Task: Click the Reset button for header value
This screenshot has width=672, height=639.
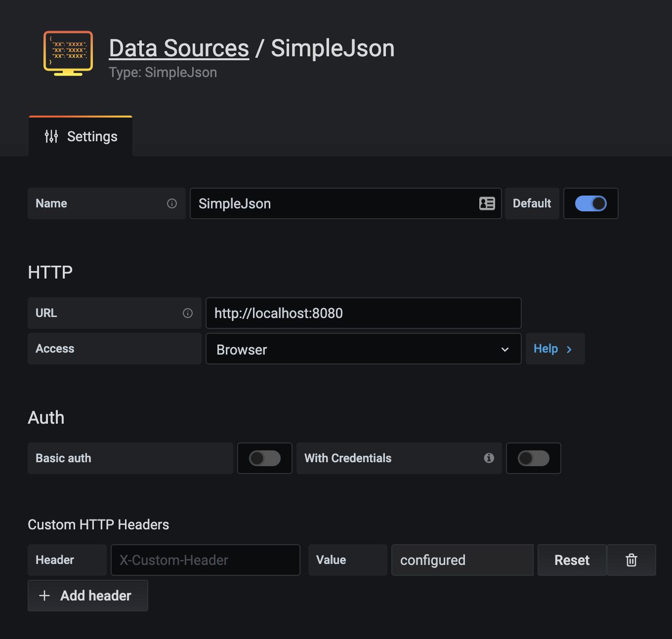Action: click(x=572, y=560)
